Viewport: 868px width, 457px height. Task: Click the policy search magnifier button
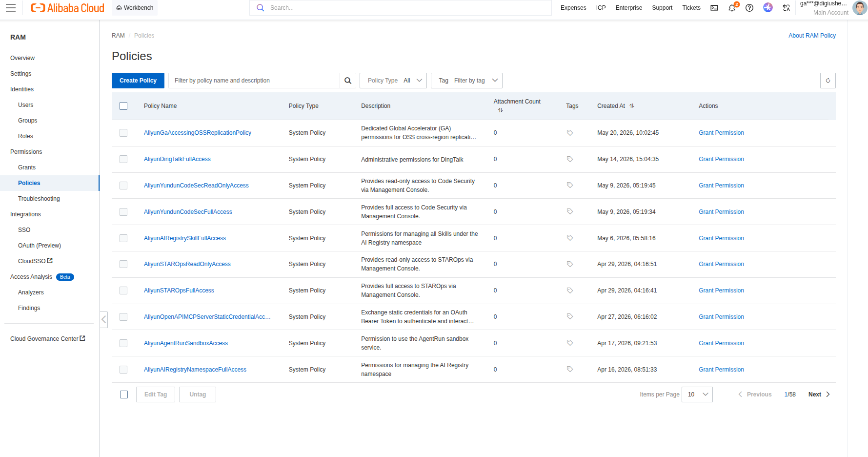coord(348,81)
